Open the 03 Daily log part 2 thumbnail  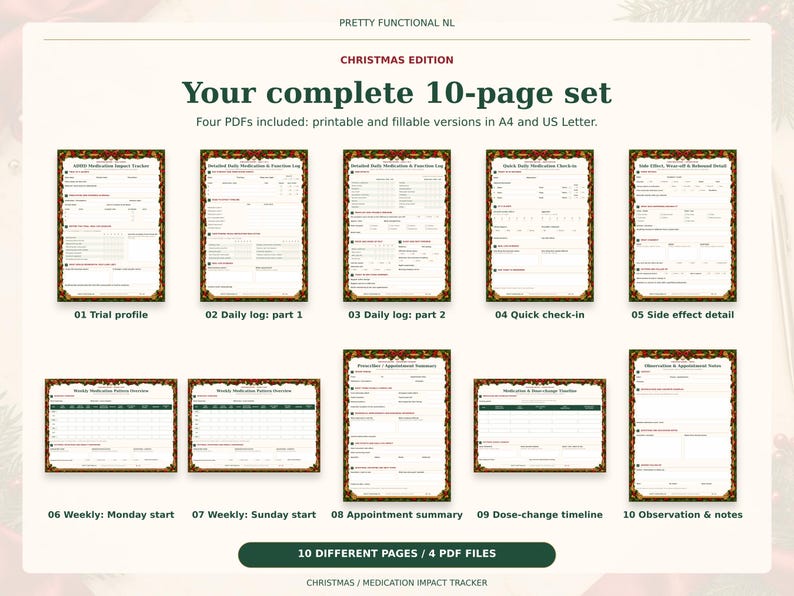(397, 226)
